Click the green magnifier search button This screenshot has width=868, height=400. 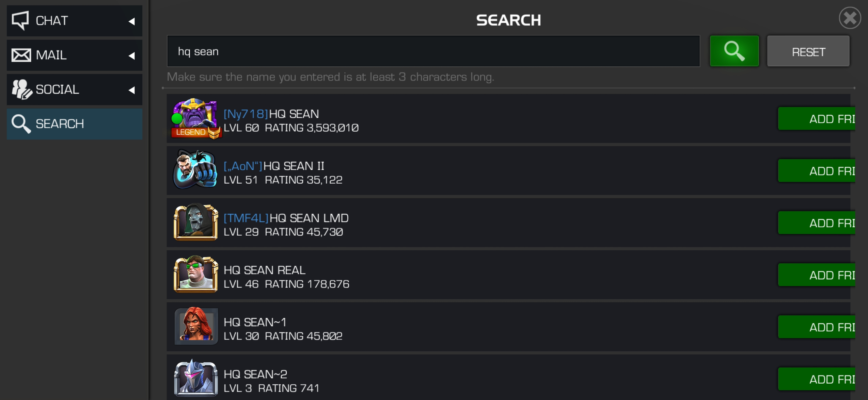click(734, 51)
